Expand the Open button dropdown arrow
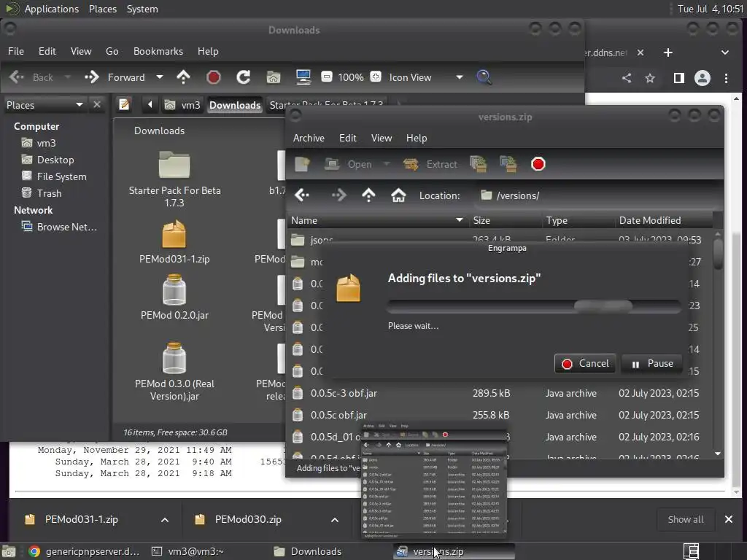The image size is (747, 560). pyautogui.click(x=387, y=164)
